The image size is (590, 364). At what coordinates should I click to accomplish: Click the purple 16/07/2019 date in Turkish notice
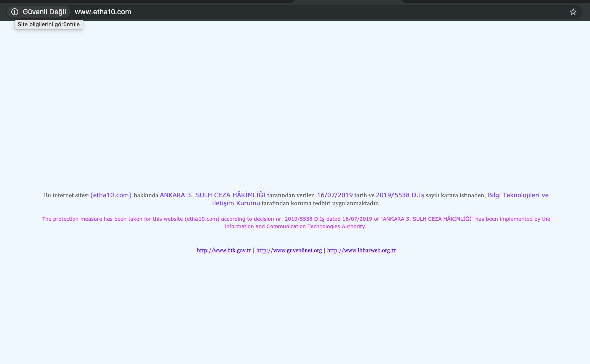335,195
